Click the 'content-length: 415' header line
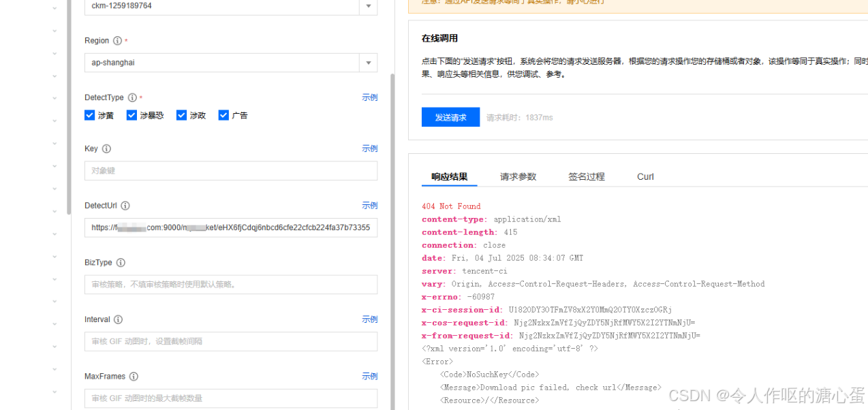The width and height of the screenshot is (868, 410). pos(469,232)
